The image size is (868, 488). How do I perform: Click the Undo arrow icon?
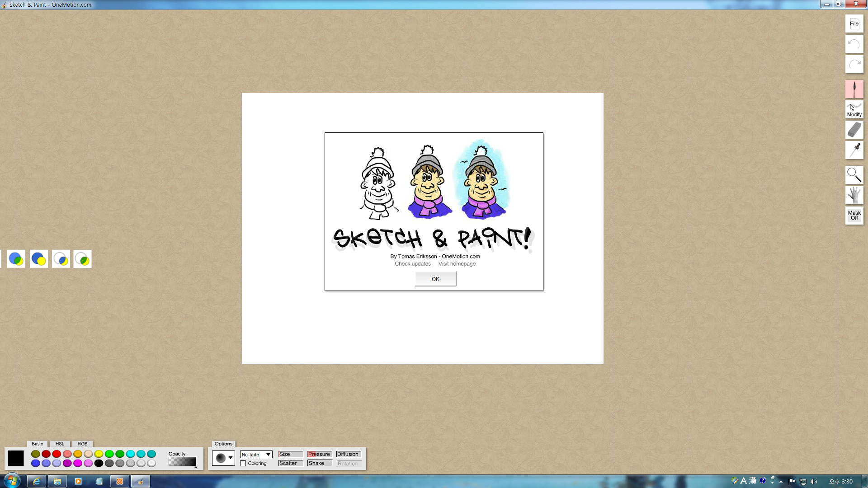coord(854,44)
